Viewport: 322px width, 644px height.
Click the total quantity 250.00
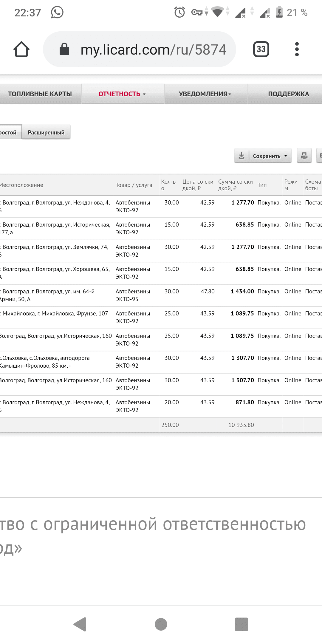[170, 425]
